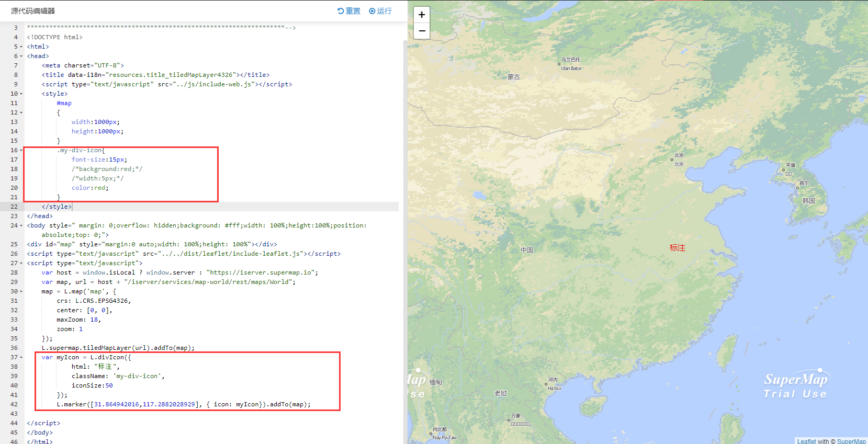Image resolution: width=868 pixels, height=444 pixels.
Task: Click the Ha Noi city label
Action: (x=555, y=389)
